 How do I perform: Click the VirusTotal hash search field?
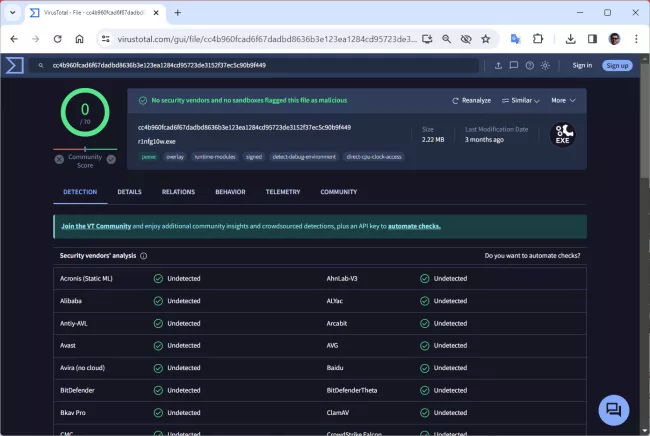click(254, 65)
